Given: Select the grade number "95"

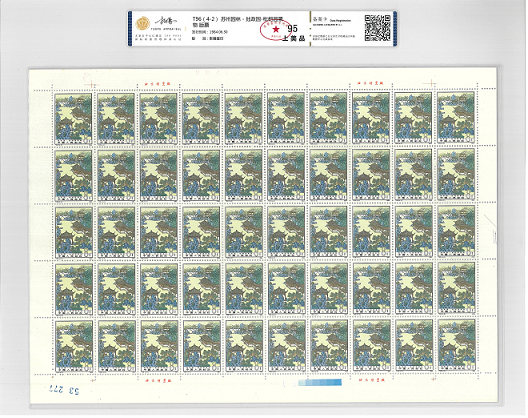Looking at the screenshot, I should (292, 29).
